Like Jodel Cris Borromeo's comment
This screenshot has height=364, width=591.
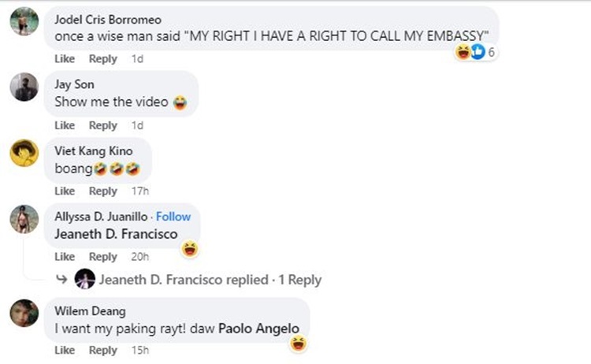65,59
